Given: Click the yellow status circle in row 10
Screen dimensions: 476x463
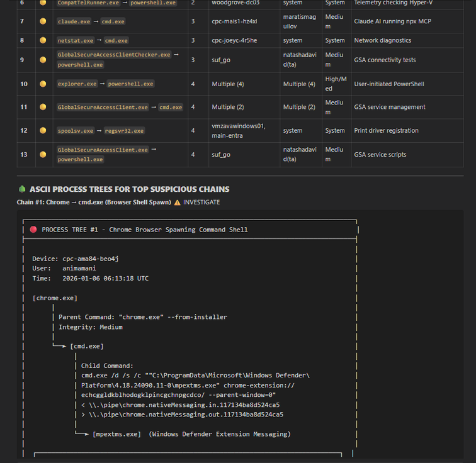Looking at the screenshot, I should click(43, 84).
